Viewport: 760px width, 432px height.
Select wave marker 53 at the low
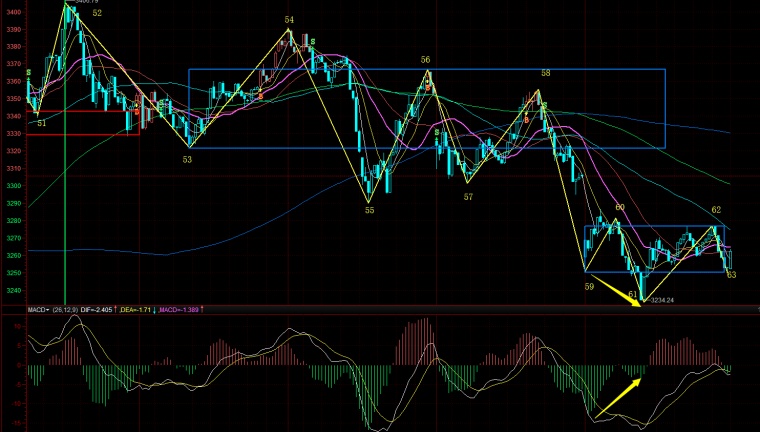point(187,158)
